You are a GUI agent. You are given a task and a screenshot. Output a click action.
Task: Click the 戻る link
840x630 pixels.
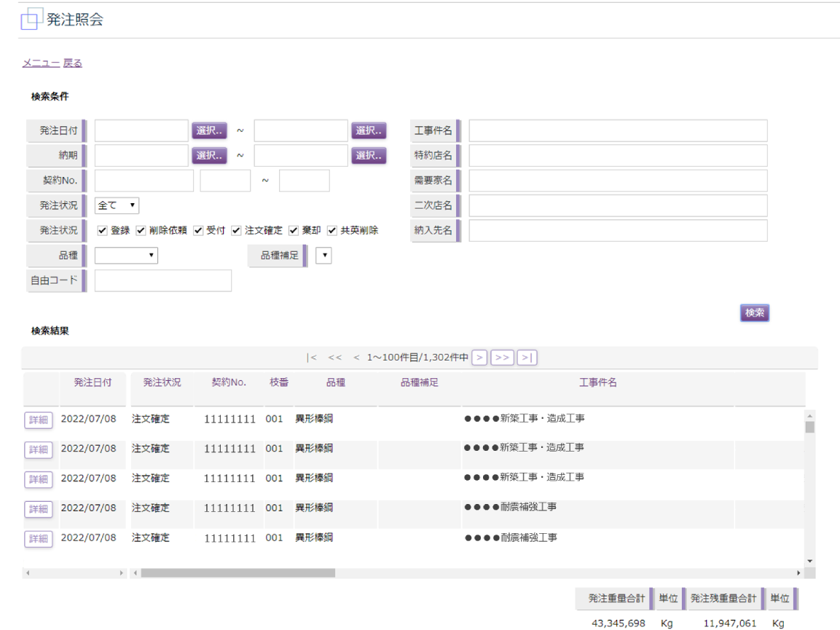pyautogui.click(x=73, y=63)
